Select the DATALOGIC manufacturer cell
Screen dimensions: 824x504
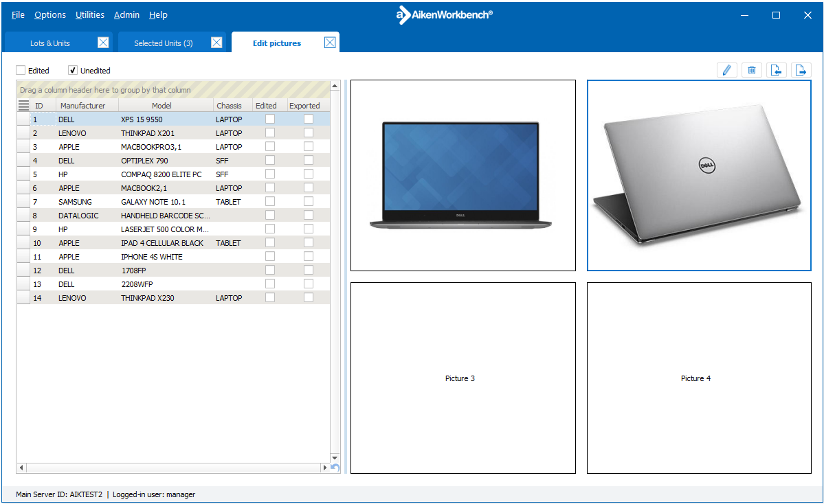coord(87,215)
